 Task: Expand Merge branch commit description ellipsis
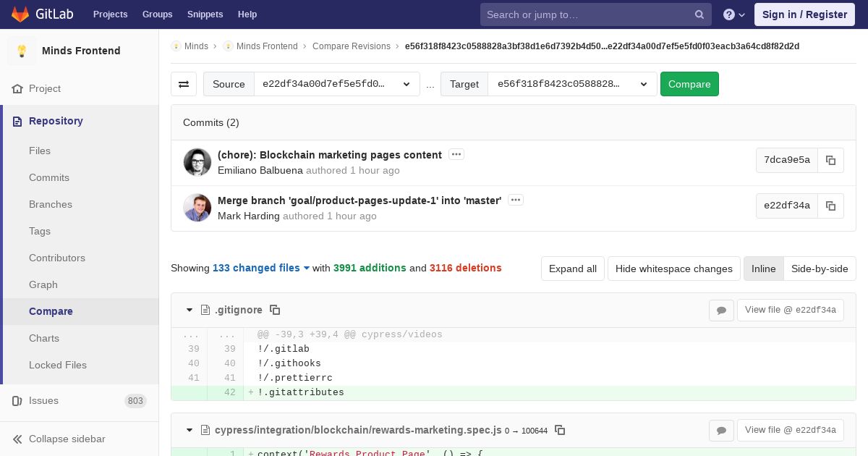coord(515,200)
